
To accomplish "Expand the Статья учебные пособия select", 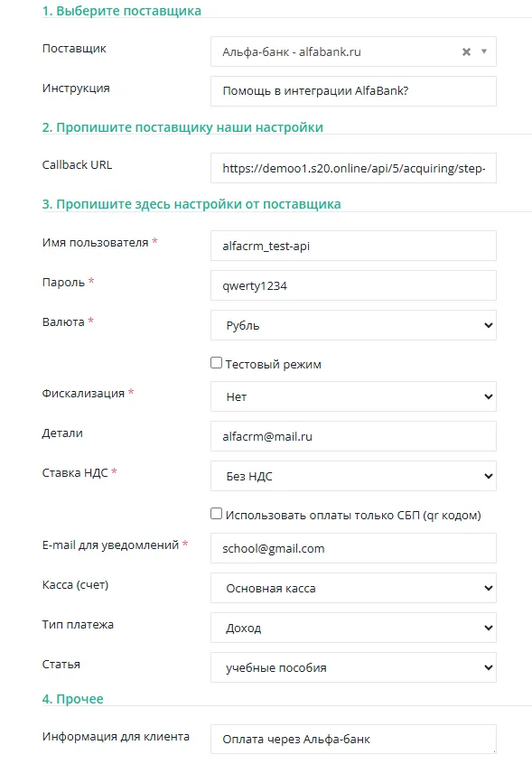I will click(353, 667).
